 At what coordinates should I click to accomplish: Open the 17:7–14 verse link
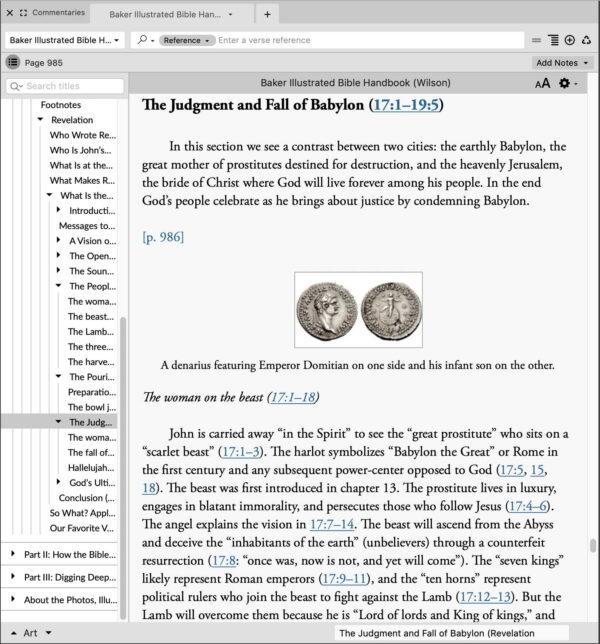332,524
